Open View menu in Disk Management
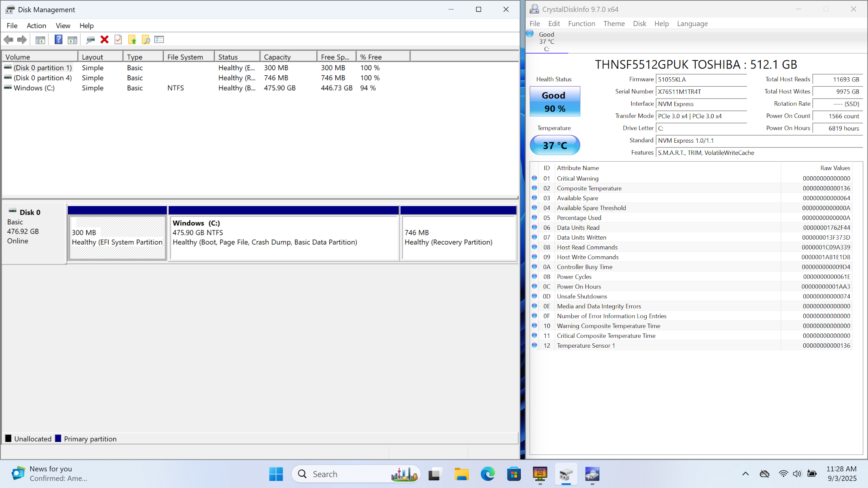Screen dimensions: 868x488 (x=63, y=26)
